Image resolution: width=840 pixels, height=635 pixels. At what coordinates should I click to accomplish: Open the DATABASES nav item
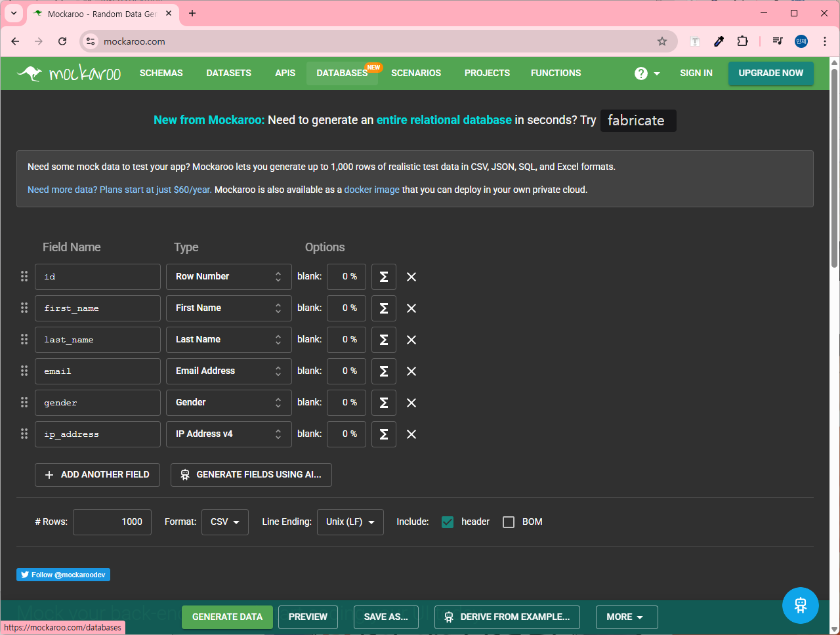pos(343,73)
